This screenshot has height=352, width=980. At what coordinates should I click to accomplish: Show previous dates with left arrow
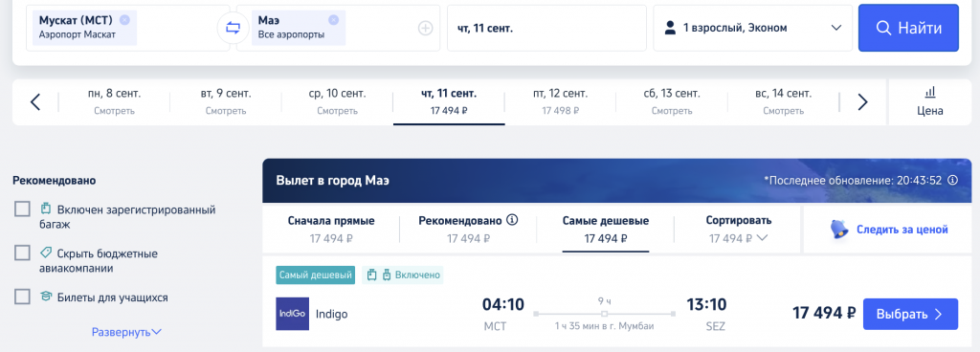[35, 101]
